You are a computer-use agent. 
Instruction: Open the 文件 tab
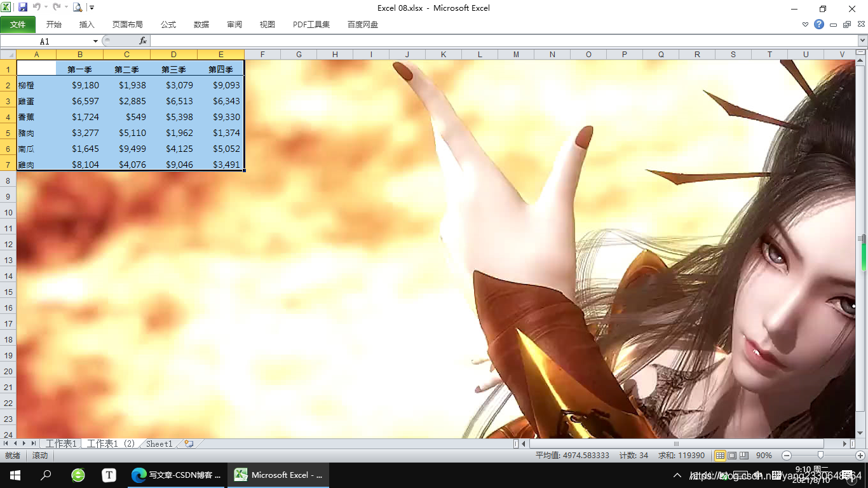coord(18,25)
